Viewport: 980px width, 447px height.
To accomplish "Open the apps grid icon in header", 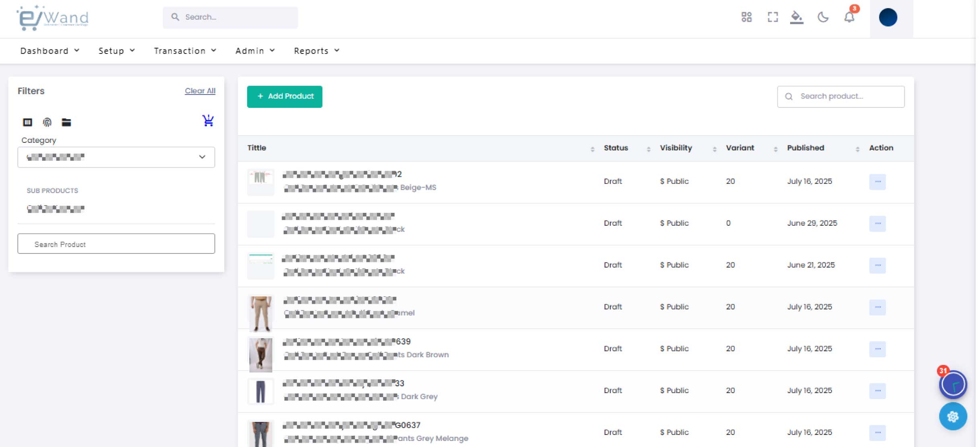I will [x=747, y=17].
